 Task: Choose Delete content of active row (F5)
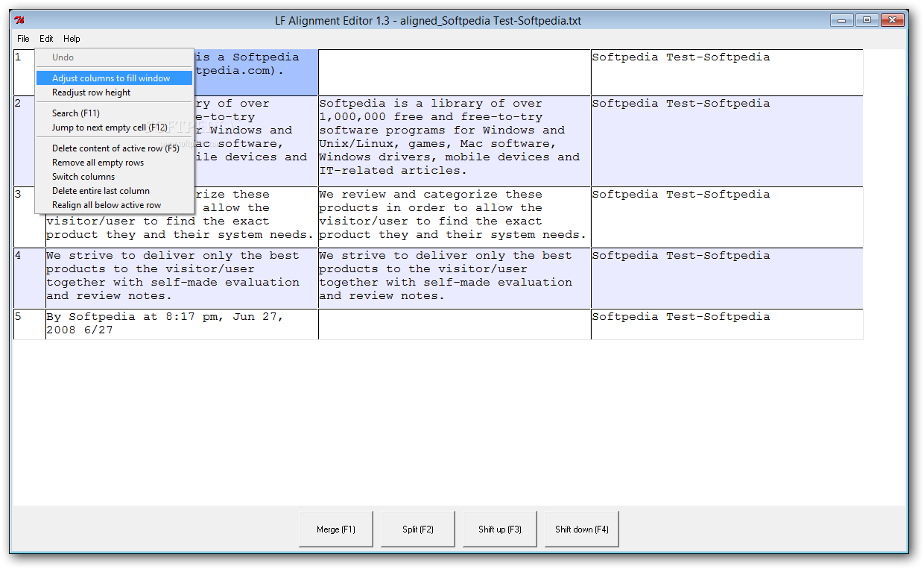114,148
